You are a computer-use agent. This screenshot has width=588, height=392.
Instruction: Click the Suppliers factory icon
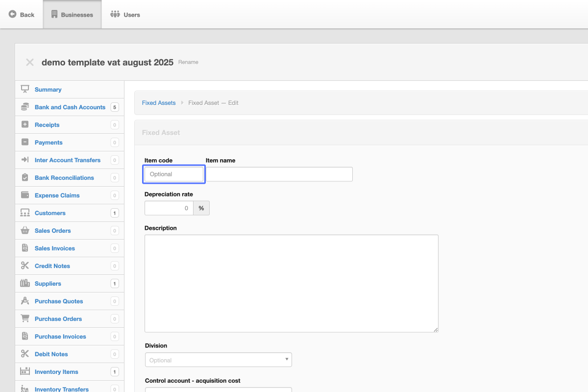pyautogui.click(x=25, y=283)
